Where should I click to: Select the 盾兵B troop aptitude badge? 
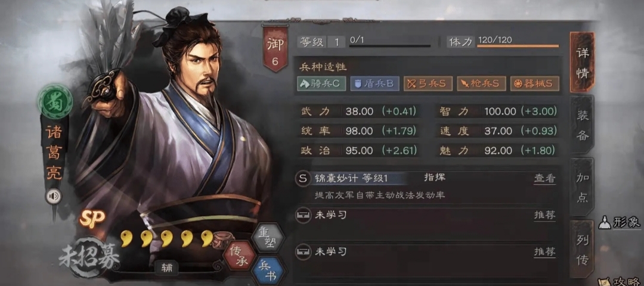click(x=375, y=83)
